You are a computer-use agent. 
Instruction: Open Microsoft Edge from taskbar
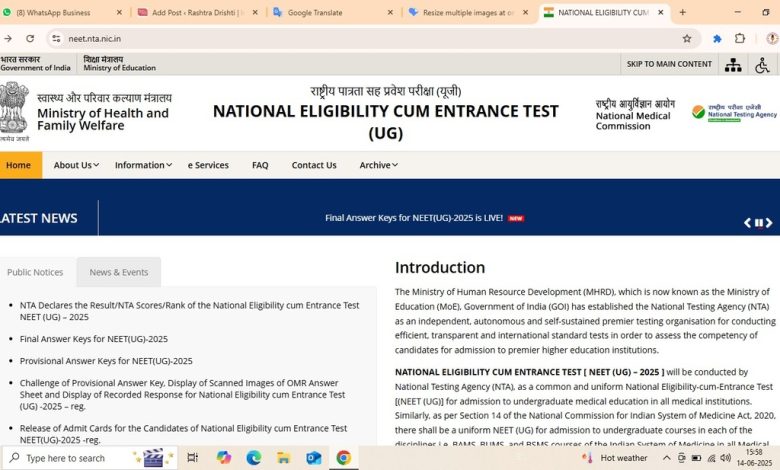(254, 458)
